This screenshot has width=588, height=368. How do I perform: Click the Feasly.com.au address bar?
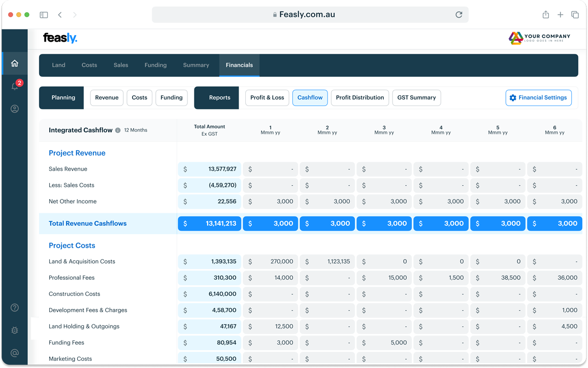pos(310,15)
